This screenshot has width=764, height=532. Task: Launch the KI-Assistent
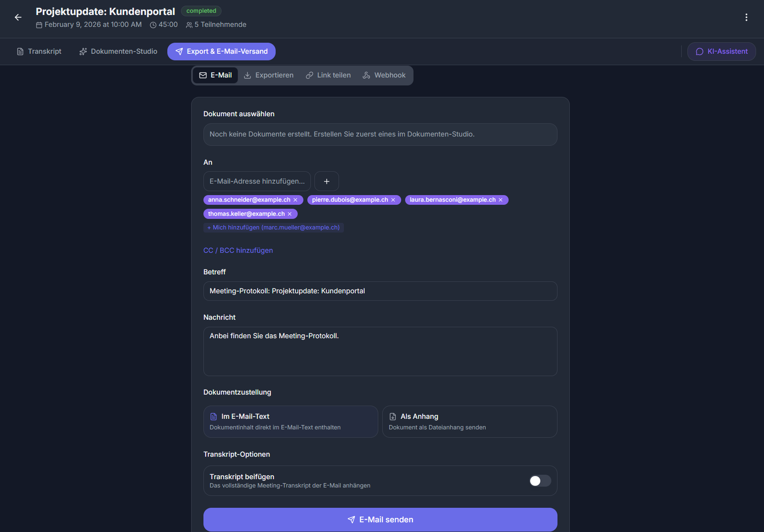tap(721, 51)
